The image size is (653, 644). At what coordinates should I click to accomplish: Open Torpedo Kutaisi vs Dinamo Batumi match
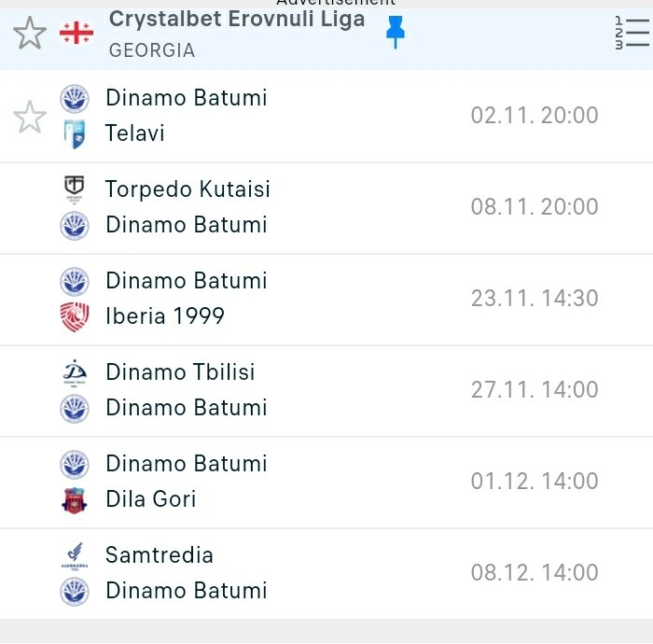[326, 207]
